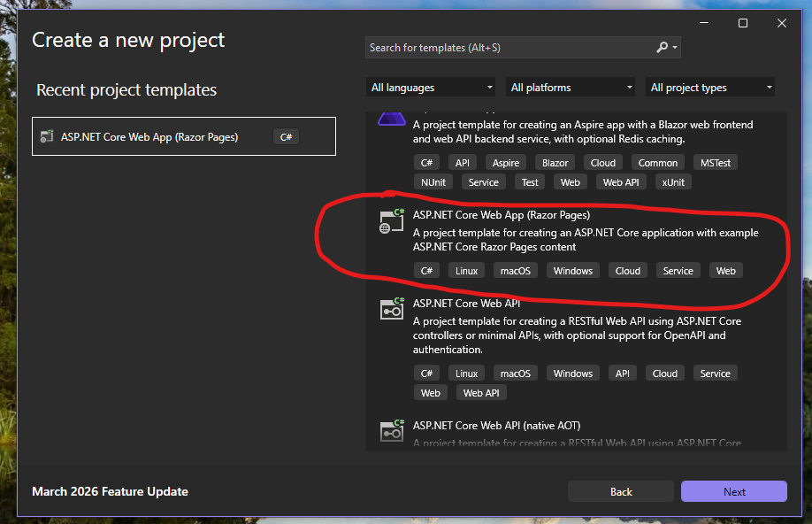Open the search options dropdown arrow
The height and width of the screenshot is (524, 812).
tap(676, 48)
